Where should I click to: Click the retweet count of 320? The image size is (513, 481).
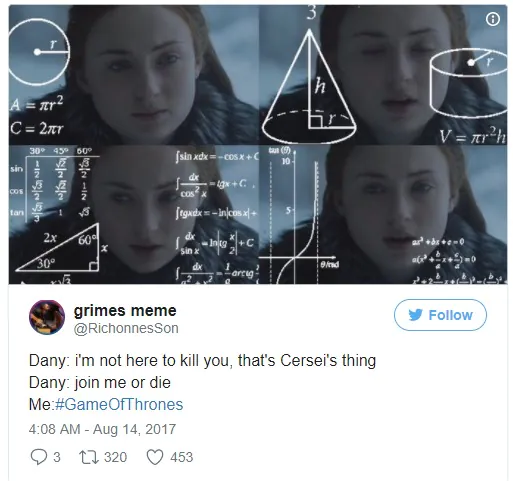(115, 457)
